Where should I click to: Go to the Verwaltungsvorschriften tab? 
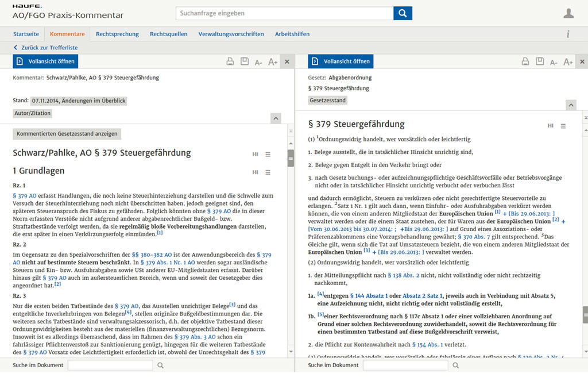click(x=231, y=34)
